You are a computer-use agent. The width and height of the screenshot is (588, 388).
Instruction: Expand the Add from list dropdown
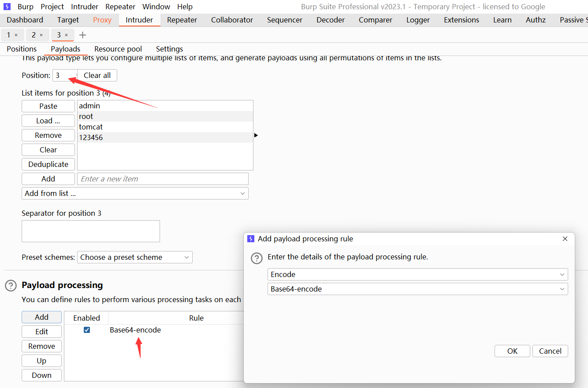(x=135, y=193)
